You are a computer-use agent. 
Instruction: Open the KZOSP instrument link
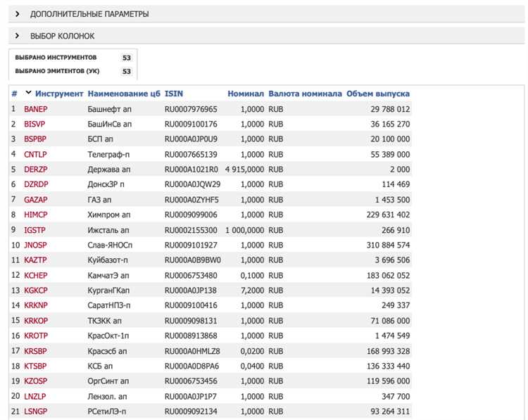tap(35, 381)
